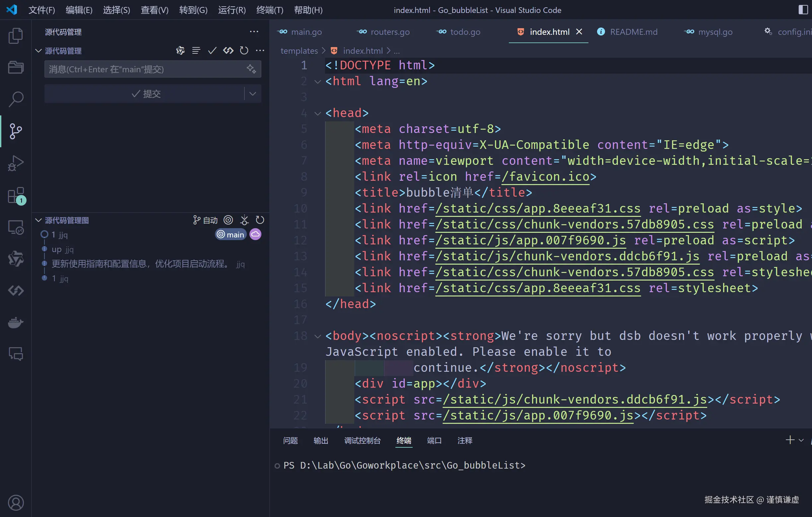
Task: Open the 调试控制台 panel tab
Action: pos(362,440)
